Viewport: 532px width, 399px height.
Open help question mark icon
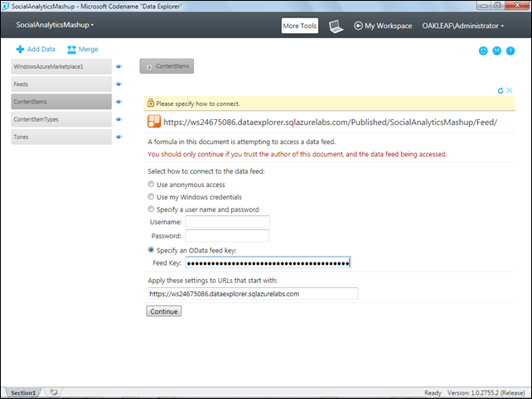(510, 50)
